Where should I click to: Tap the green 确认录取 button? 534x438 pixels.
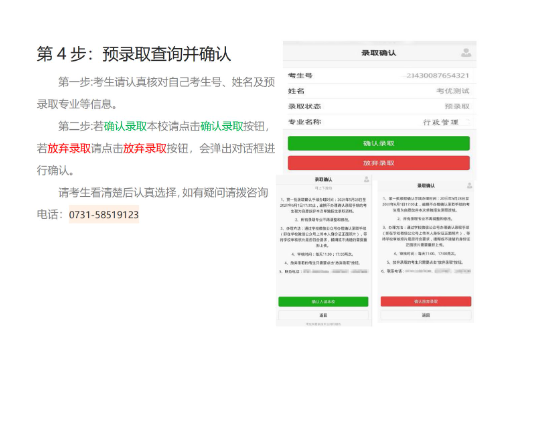coord(379,143)
